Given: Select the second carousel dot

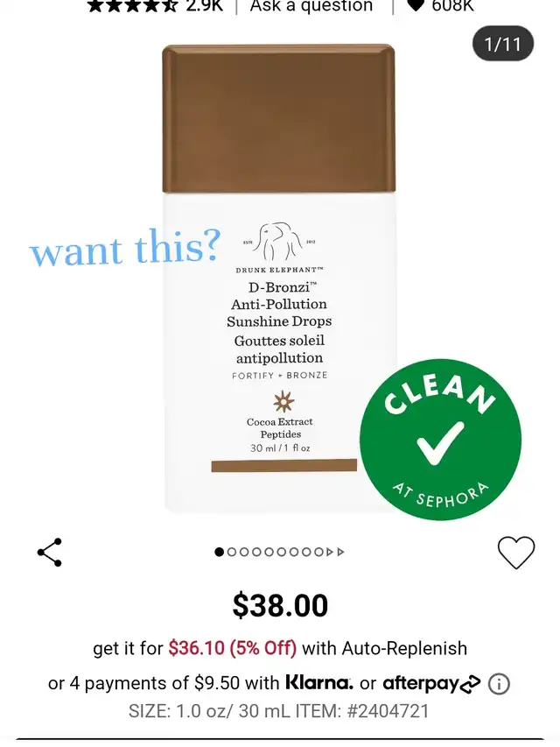Looking at the screenshot, I should [232, 553].
